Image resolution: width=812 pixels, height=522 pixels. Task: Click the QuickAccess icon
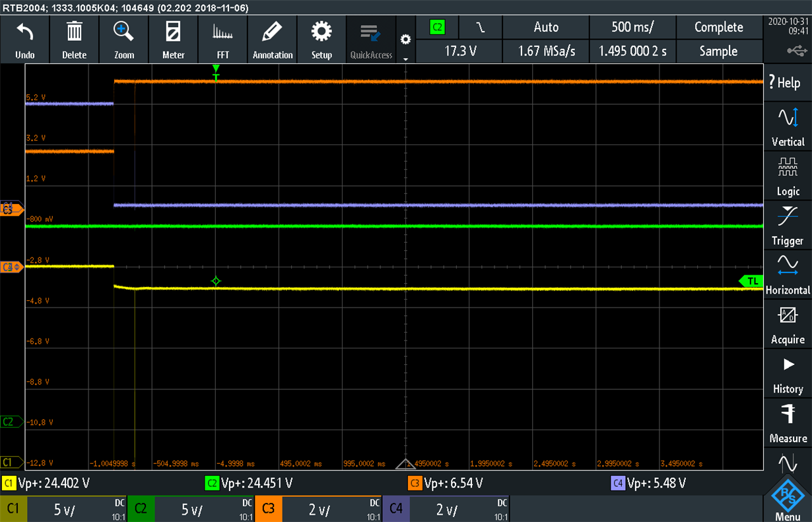point(371,40)
